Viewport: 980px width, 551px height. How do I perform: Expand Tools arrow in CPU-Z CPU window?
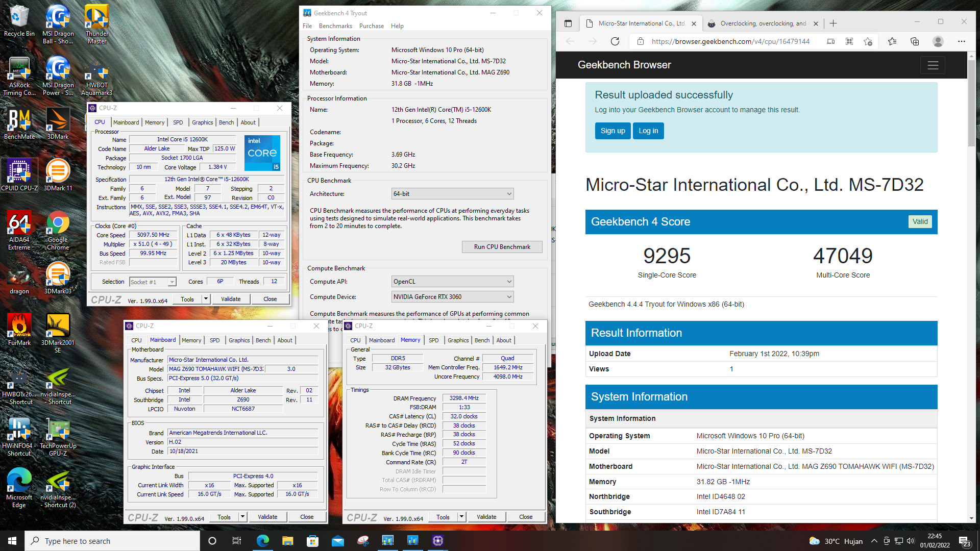(206, 299)
